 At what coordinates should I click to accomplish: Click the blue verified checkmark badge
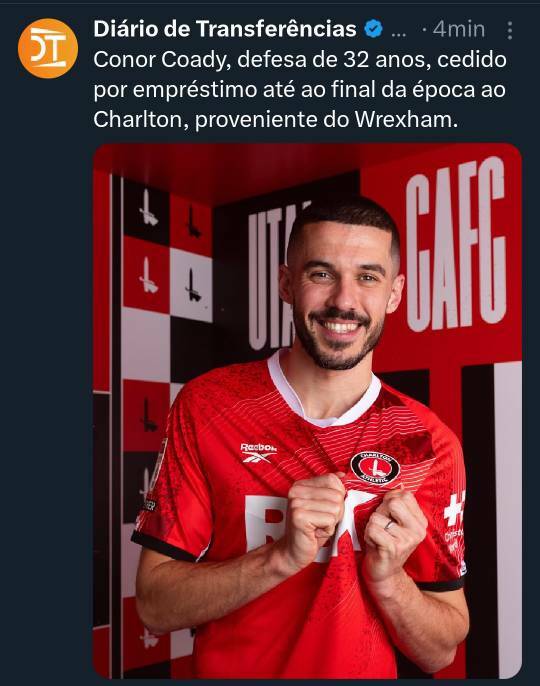pyautogui.click(x=373, y=29)
